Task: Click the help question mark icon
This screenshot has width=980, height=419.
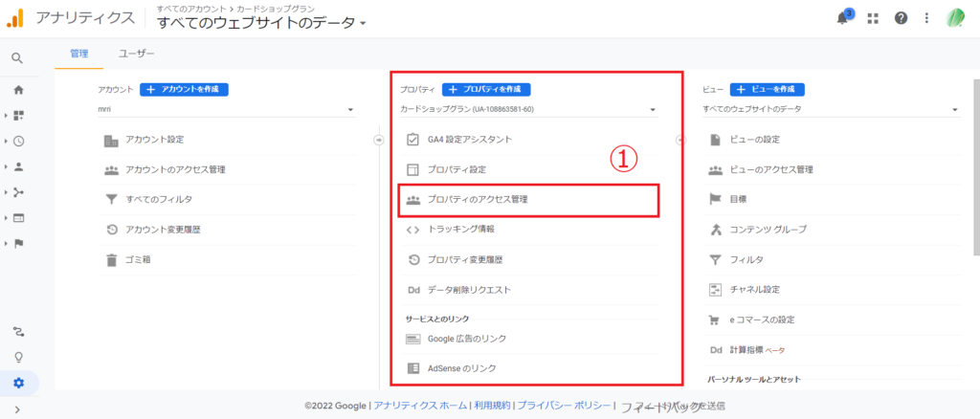Action: [901, 18]
